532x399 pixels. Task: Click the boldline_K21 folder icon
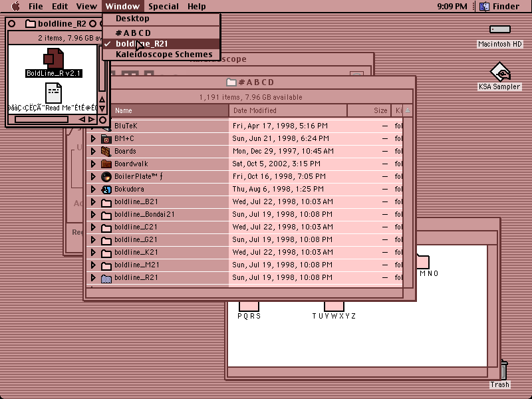coord(106,253)
